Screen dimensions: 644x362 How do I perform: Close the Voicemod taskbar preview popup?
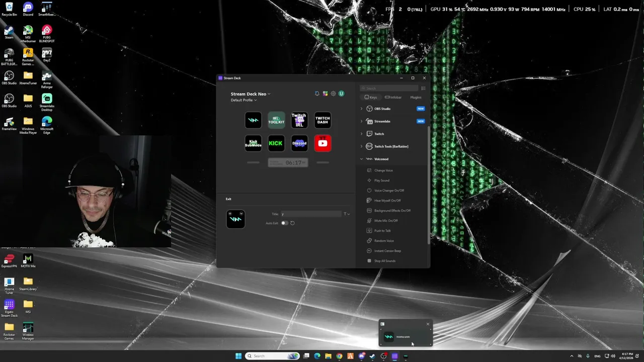[428, 324]
